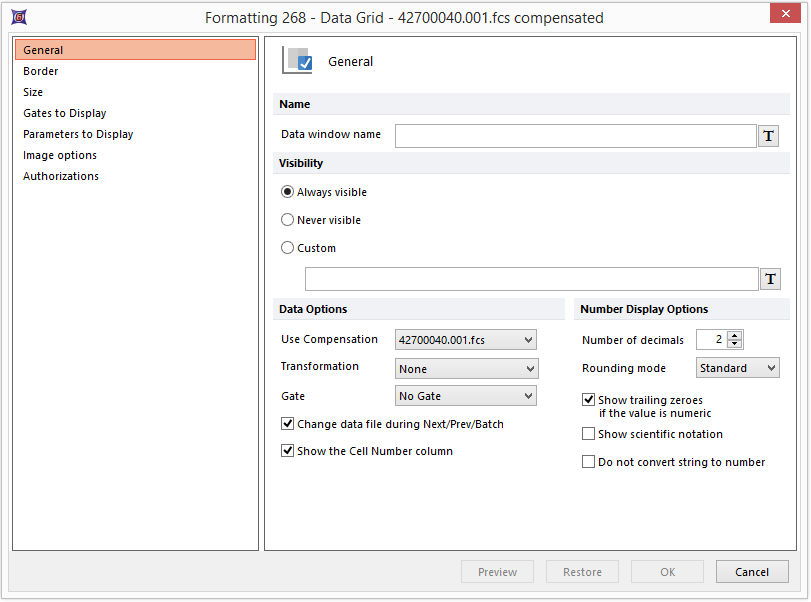The image size is (811, 602).
Task: Uncheck Change data file during Next/Prev/Batch
Action: point(288,424)
